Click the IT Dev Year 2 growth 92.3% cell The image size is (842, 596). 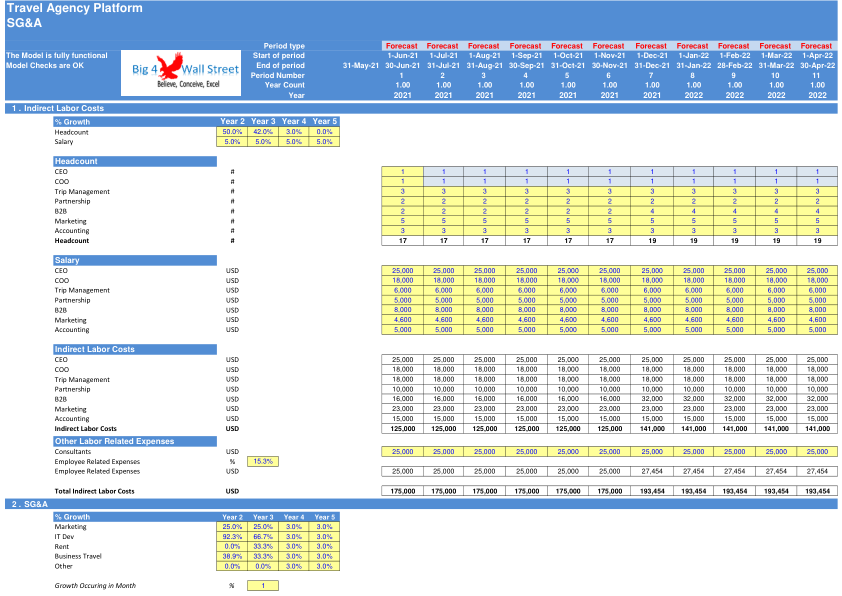tap(232, 536)
